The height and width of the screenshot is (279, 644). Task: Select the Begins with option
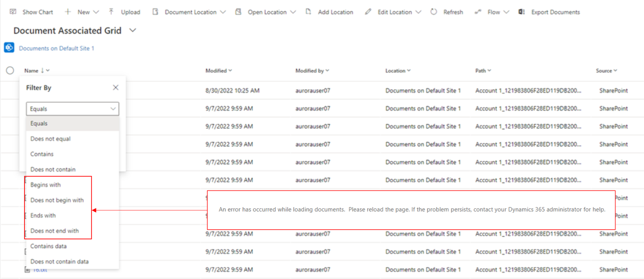73,185
